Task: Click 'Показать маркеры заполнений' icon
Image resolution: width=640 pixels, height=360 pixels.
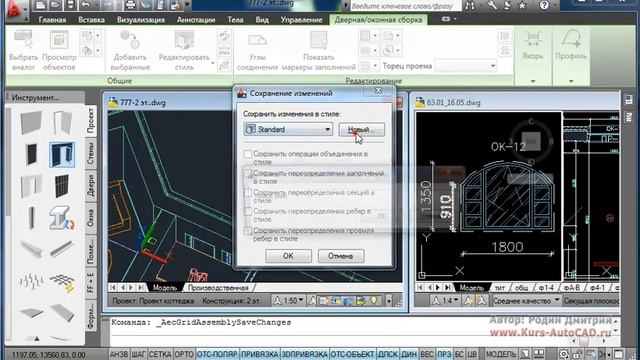Action: coord(319,40)
